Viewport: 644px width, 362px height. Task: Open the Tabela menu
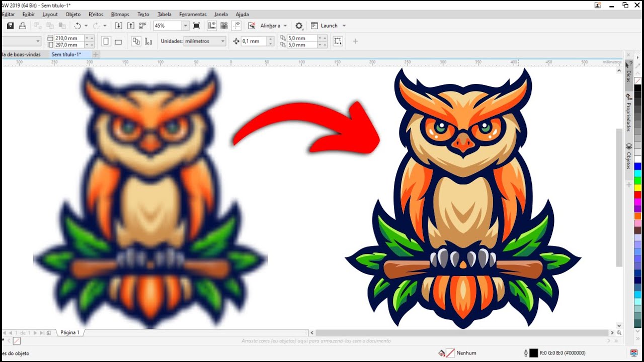tap(164, 15)
